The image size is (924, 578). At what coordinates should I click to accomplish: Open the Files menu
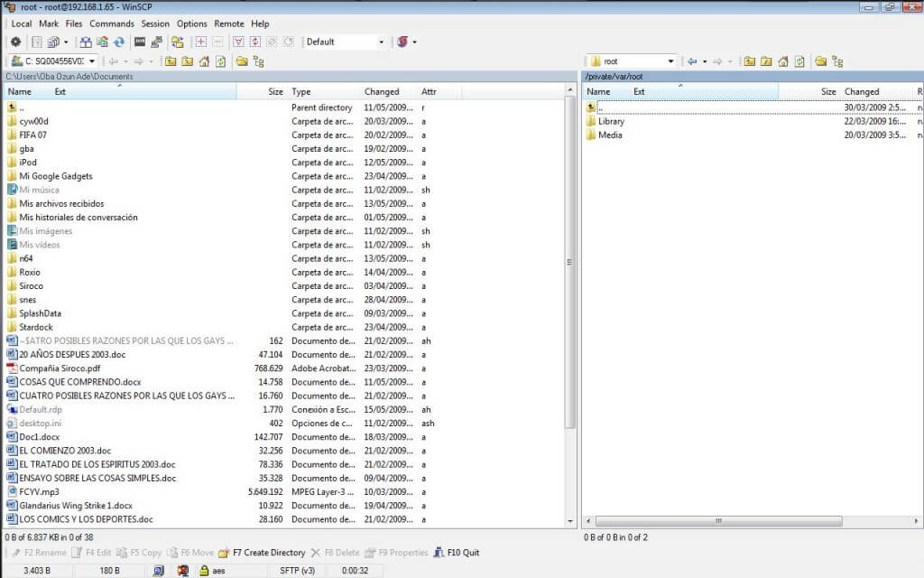pos(74,23)
